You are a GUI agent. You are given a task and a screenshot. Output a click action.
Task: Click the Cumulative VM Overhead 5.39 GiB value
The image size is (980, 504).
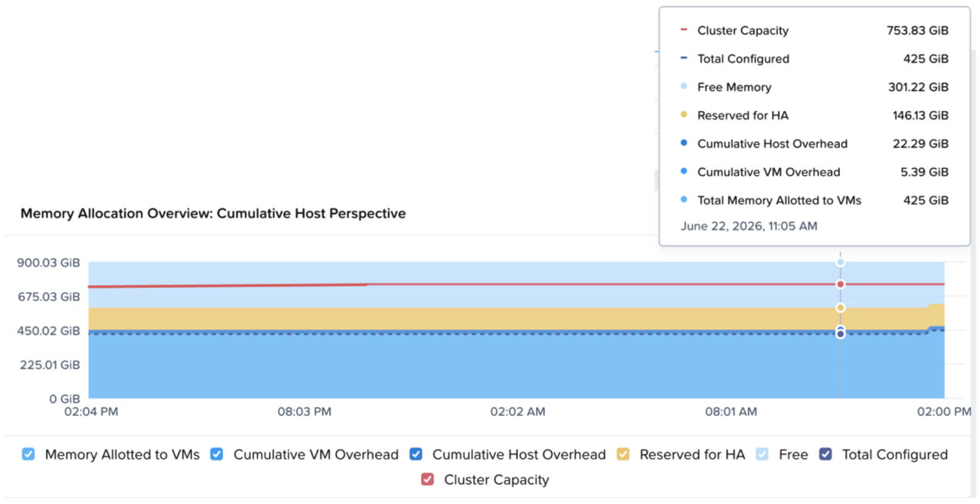point(924,172)
